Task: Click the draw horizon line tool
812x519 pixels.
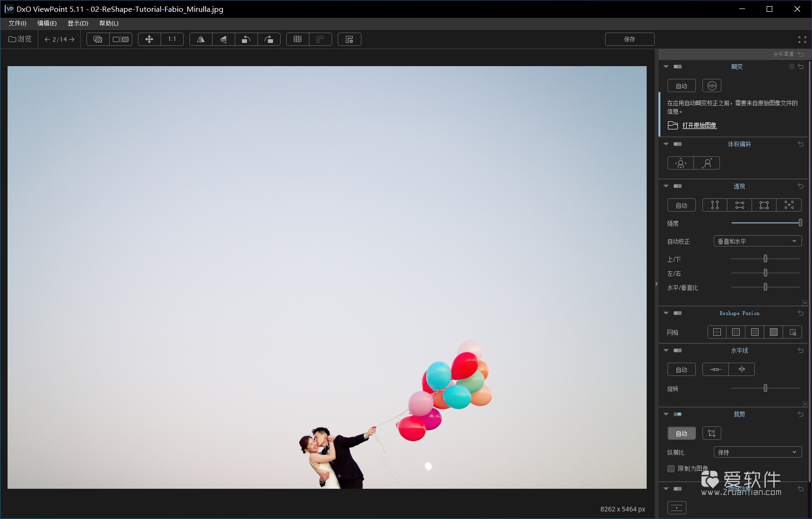Action: [x=715, y=370]
